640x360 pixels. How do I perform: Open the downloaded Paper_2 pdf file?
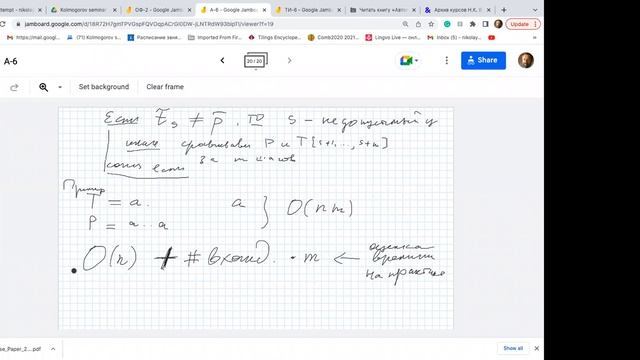point(21,349)
